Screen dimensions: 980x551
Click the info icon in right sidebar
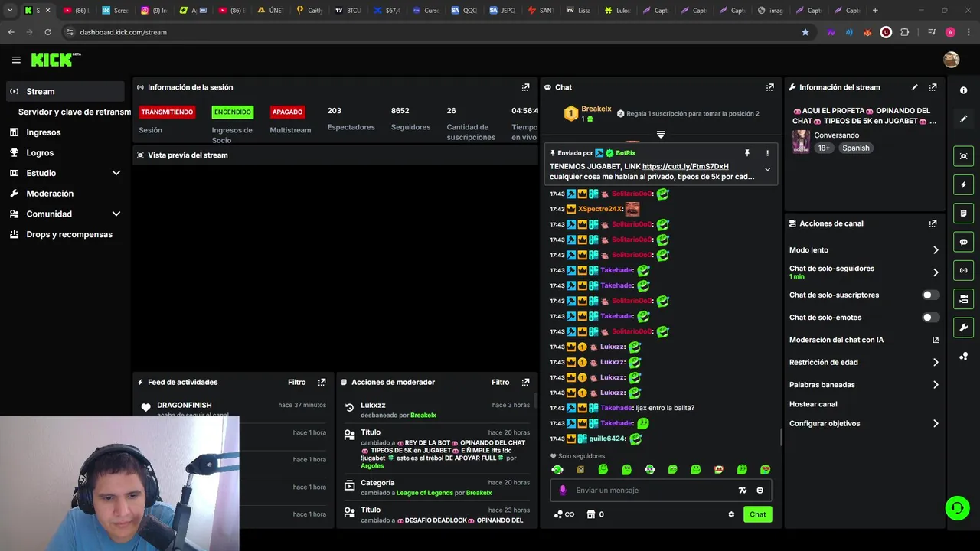coord(963,90)
